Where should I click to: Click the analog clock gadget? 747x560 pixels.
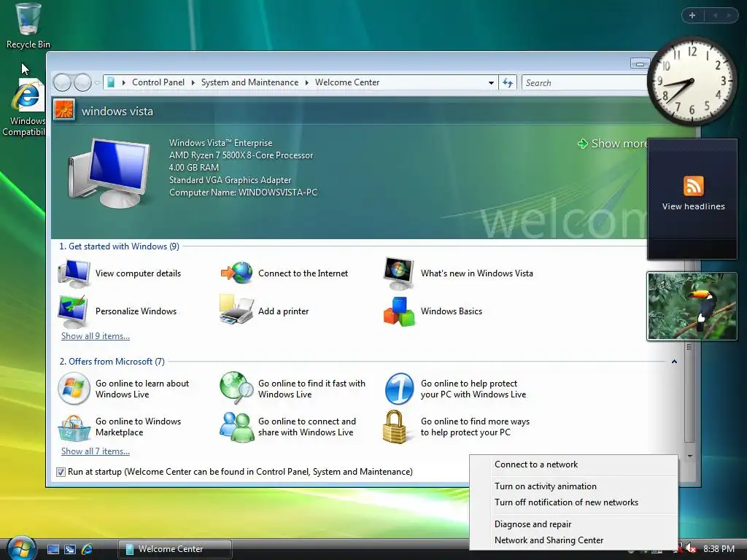coord(692,81)
